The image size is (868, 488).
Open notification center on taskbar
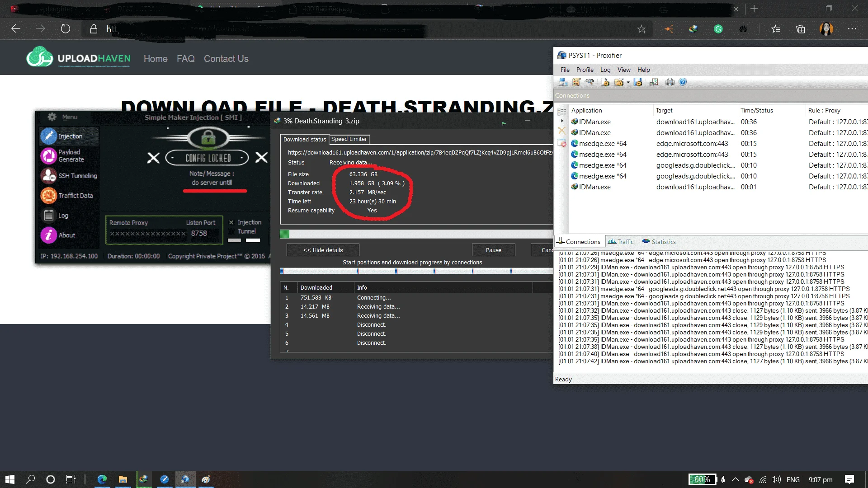click(849, 479)
